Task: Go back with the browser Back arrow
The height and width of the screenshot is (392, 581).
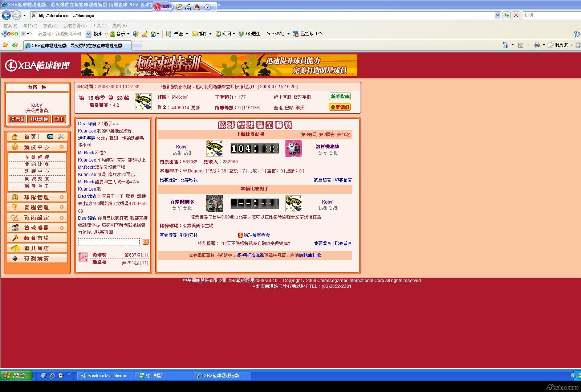Action: point(6,15)
